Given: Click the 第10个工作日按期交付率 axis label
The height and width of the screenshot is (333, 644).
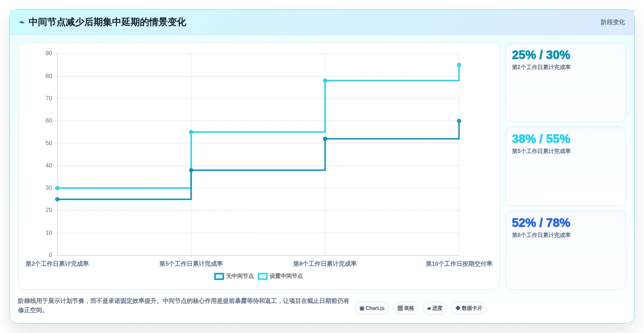Looking at the screenshot, I should [x=459, y=264].
